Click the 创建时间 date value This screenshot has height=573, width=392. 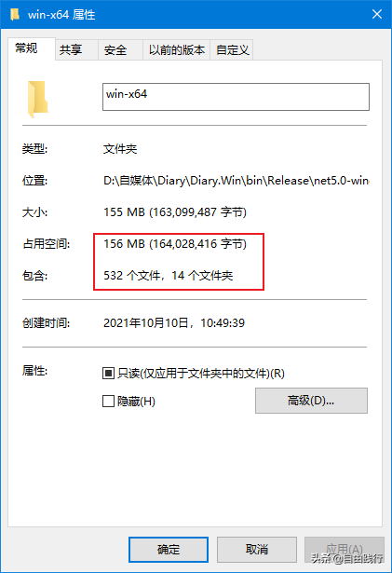click(174, 323)
